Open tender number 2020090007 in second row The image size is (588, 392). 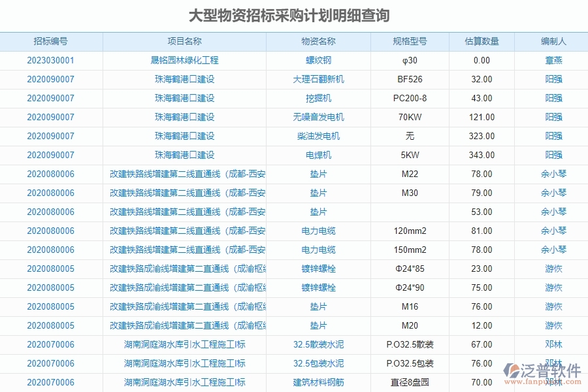pyautogui.click(x=50, y=79)
